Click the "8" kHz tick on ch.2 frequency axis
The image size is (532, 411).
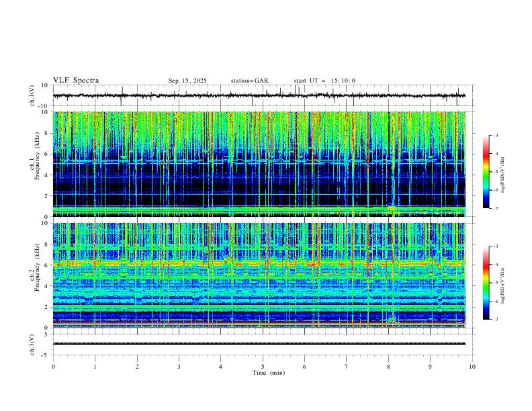coord(47,244)
